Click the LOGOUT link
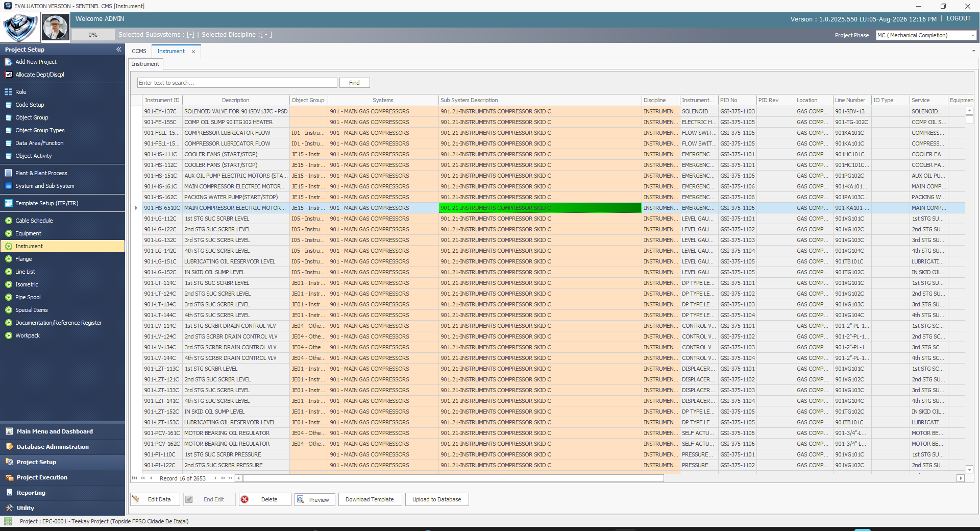Image resolution: width=980 pixels, height=531 pixels. point(959,18)
